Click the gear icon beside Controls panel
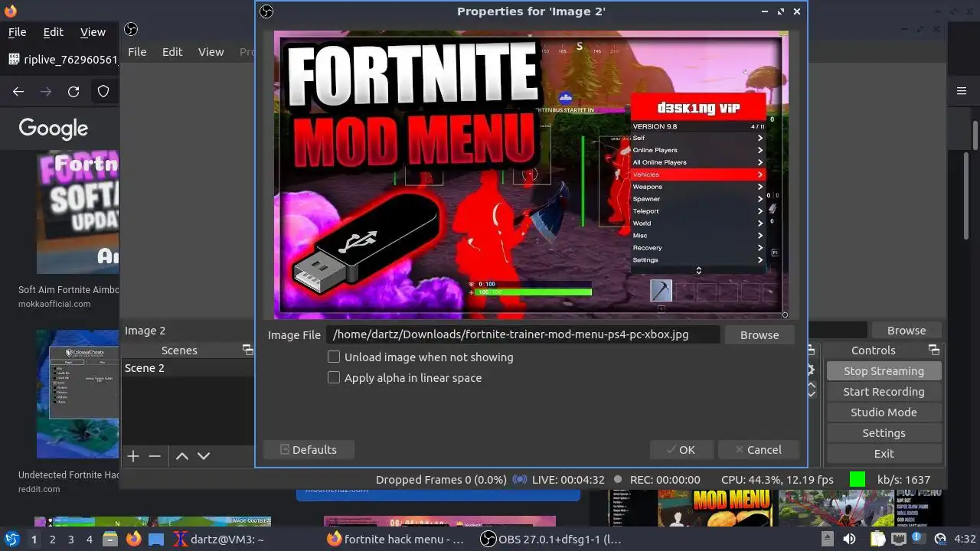 [812, 370]
